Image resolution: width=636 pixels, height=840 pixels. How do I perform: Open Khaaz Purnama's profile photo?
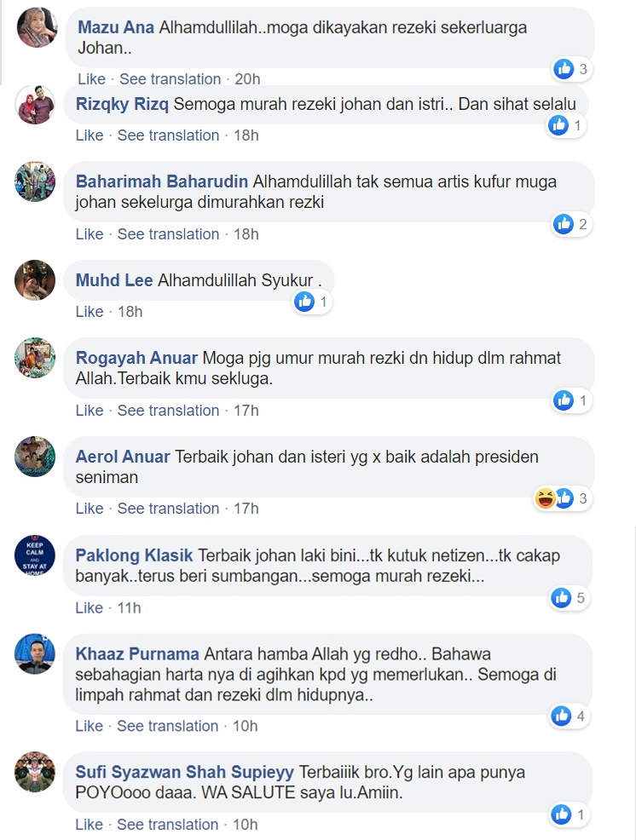(35, 653)
